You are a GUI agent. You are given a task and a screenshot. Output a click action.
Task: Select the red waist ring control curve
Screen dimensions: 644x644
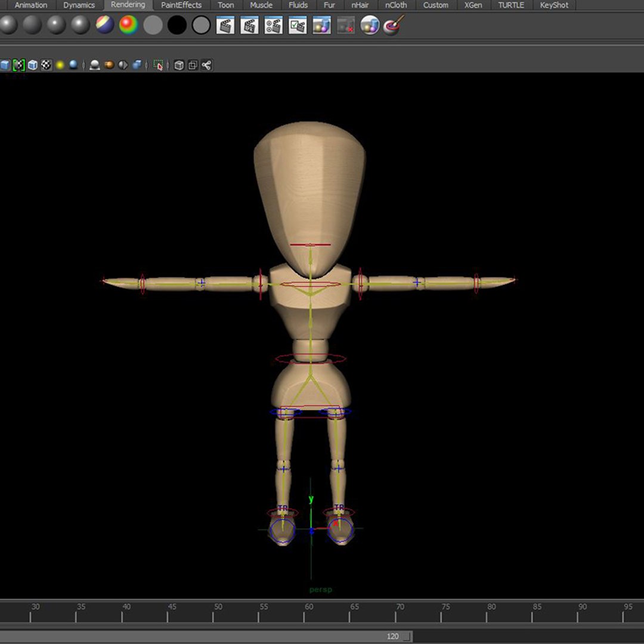click(x=311, y=358)
